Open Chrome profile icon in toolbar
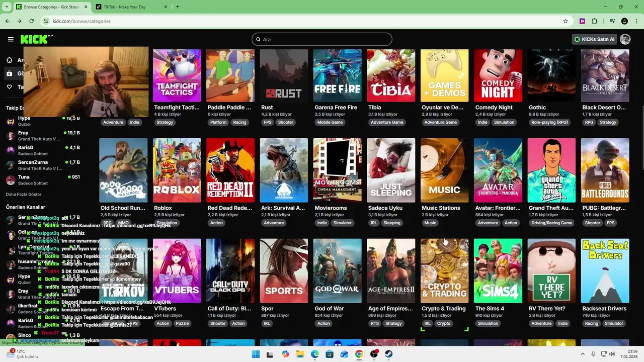 [624, 21]
